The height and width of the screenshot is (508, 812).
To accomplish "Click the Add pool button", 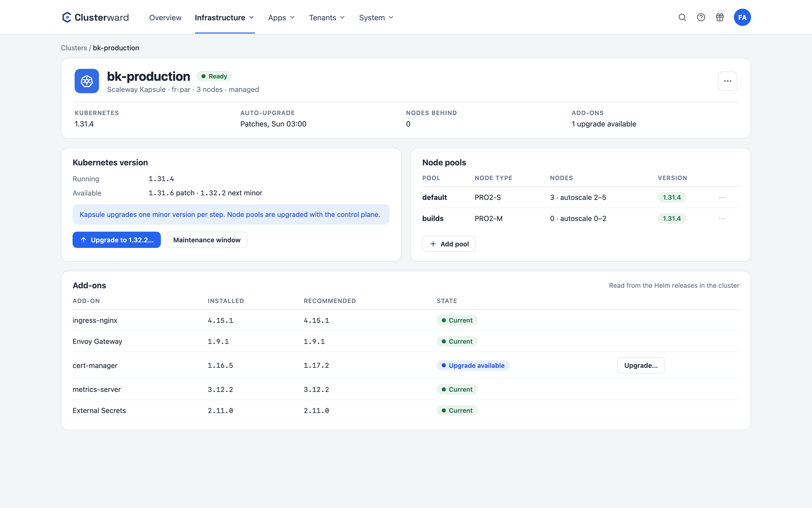I will click(449, 244).
